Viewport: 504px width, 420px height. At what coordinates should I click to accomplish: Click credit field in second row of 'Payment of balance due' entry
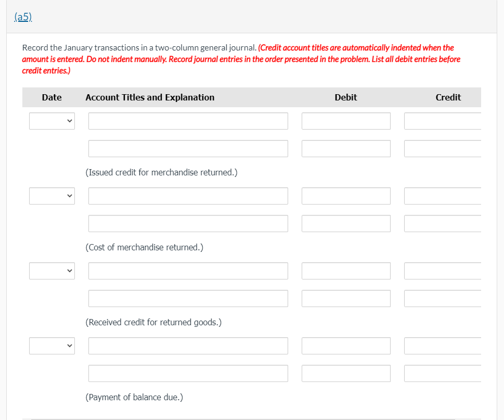443,373
